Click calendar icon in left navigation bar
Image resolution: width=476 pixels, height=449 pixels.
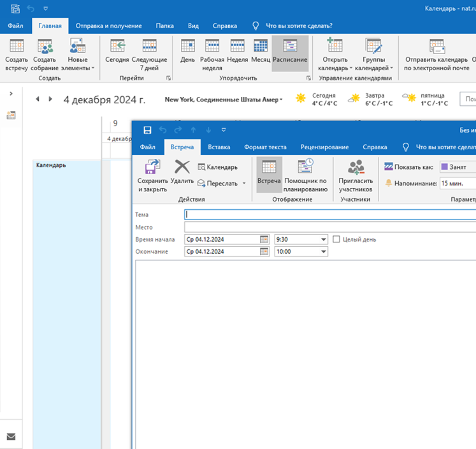[11, 115]
